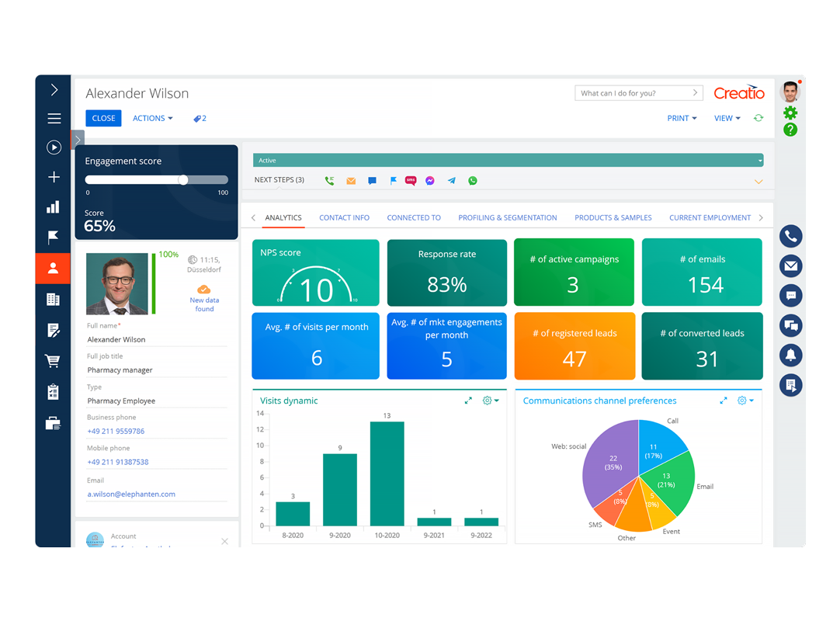
Task: Expand the Communications channel preferences chart to fullscreen
Action: click(x=723, y=401)
